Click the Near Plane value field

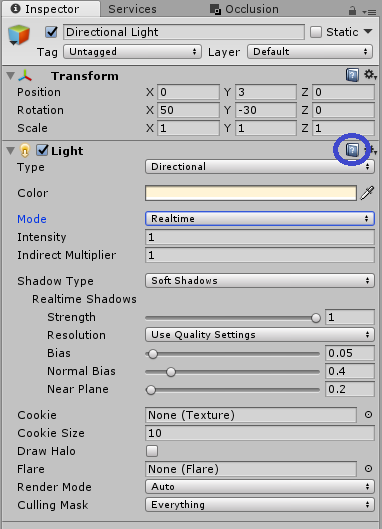[x=350, y=389]
